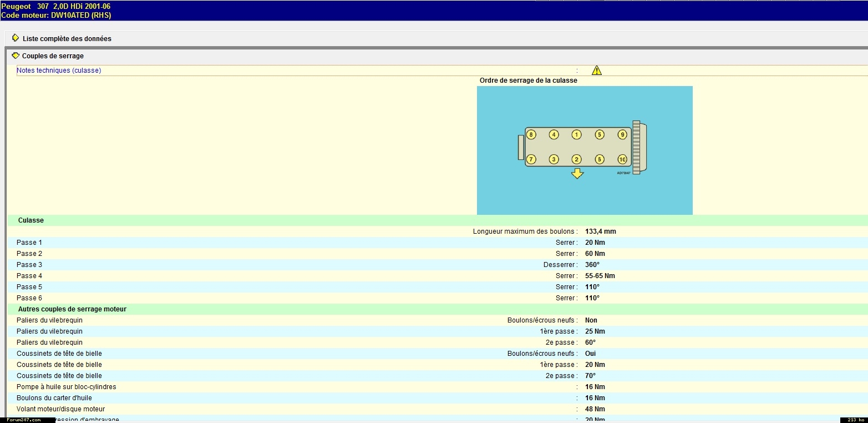Collapse the Couples de serrage section
The image size is (868, 423).
(16, 56)
